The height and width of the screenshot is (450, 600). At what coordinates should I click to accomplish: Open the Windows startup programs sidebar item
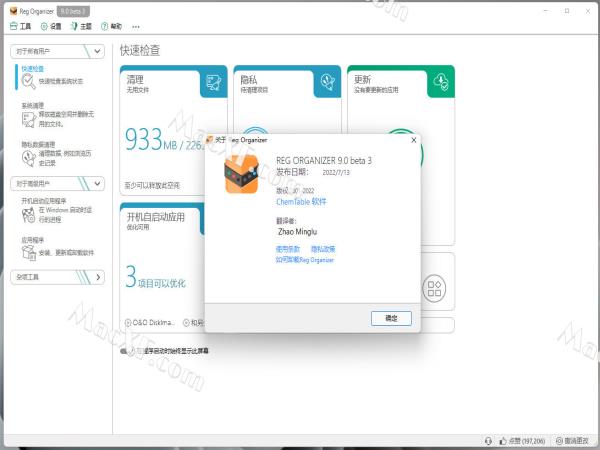57,210
